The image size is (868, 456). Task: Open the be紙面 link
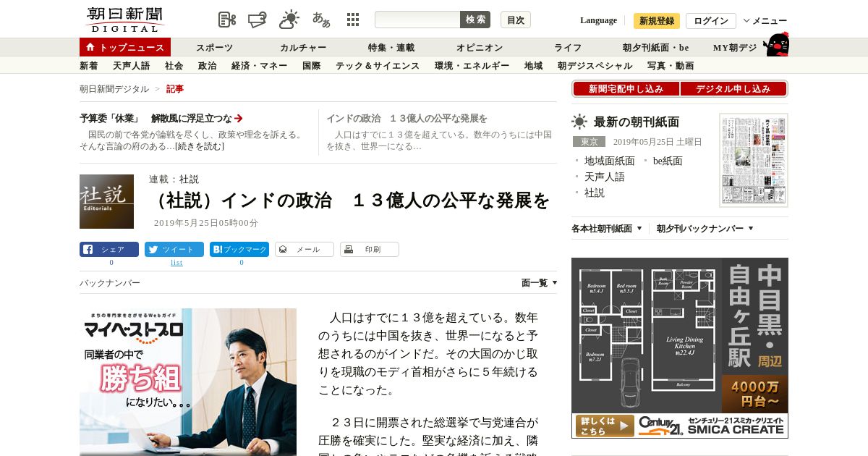668,161
